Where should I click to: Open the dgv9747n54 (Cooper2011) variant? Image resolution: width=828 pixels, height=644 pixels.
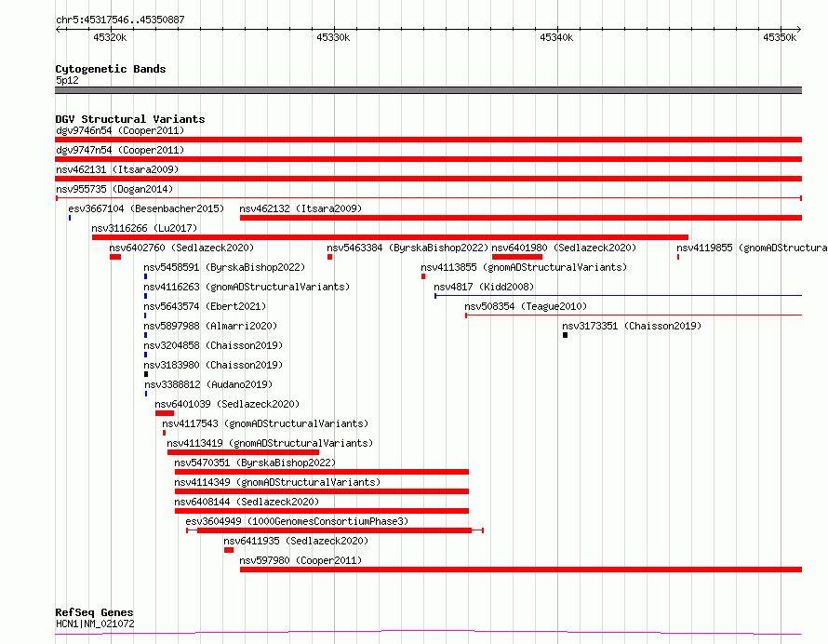click(120, 150)
